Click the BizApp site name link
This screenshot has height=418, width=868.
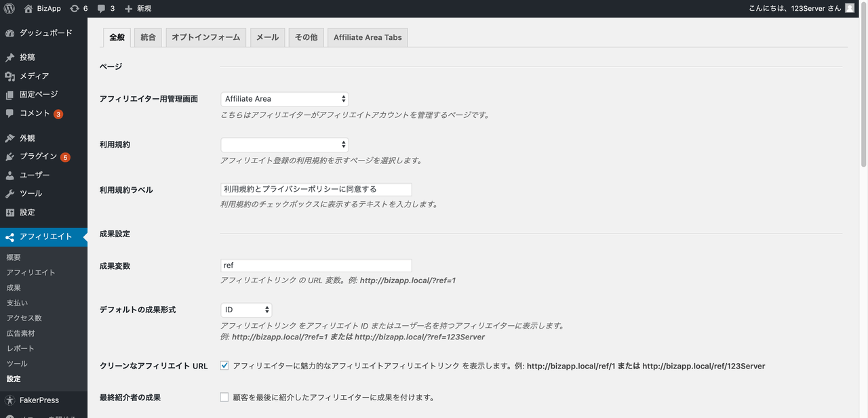49,8
